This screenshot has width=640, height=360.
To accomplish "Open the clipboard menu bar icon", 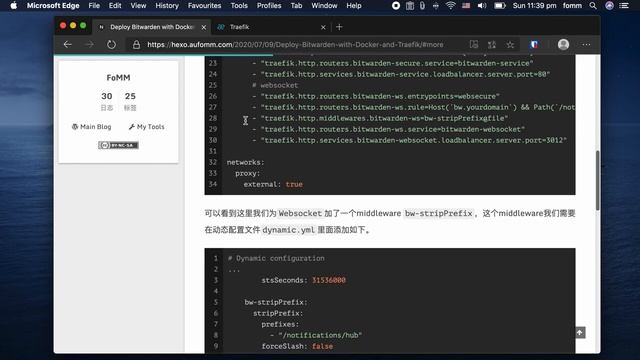I will (410, 6).
